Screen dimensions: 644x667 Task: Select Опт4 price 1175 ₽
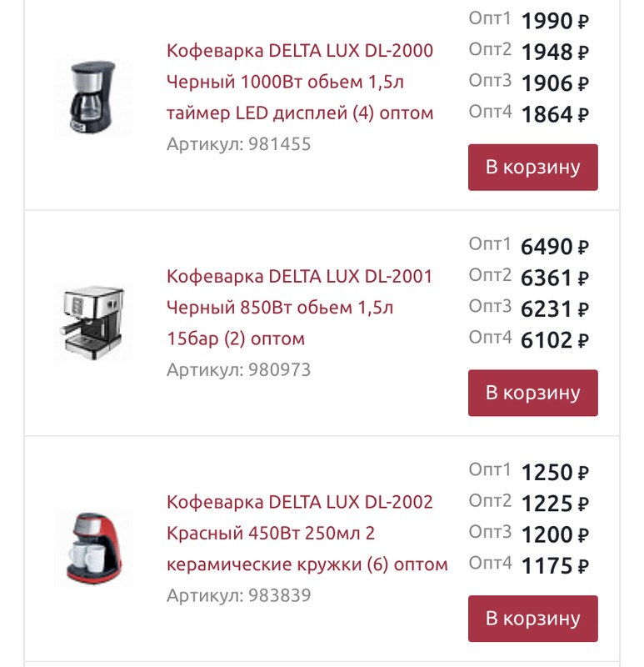coord(554,566)
